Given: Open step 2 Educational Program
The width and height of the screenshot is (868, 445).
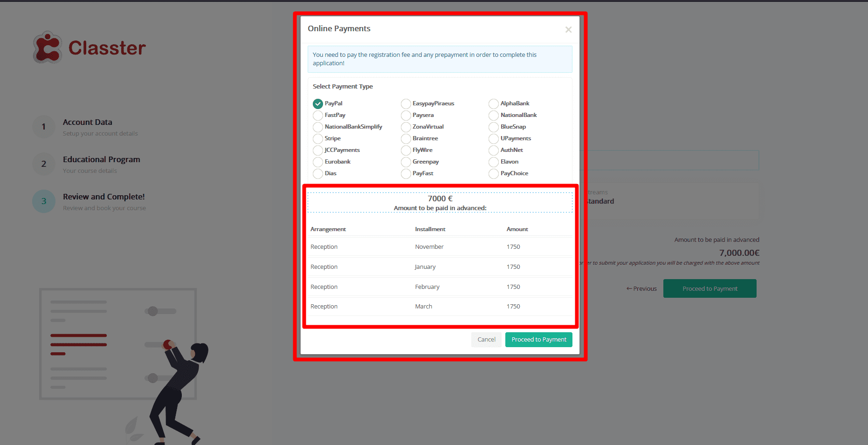Looking at the screenshot, I should (x=102, y=159).
